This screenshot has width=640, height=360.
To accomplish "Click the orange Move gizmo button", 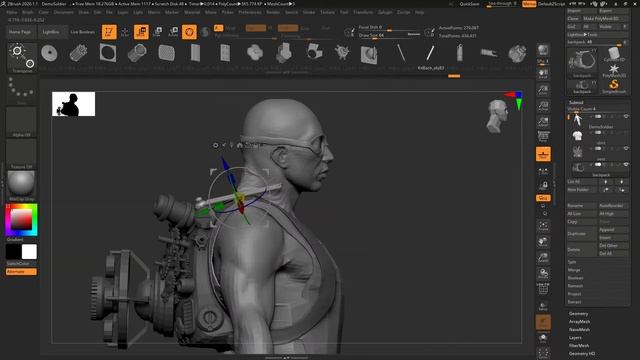I will [x=141, y=32].
